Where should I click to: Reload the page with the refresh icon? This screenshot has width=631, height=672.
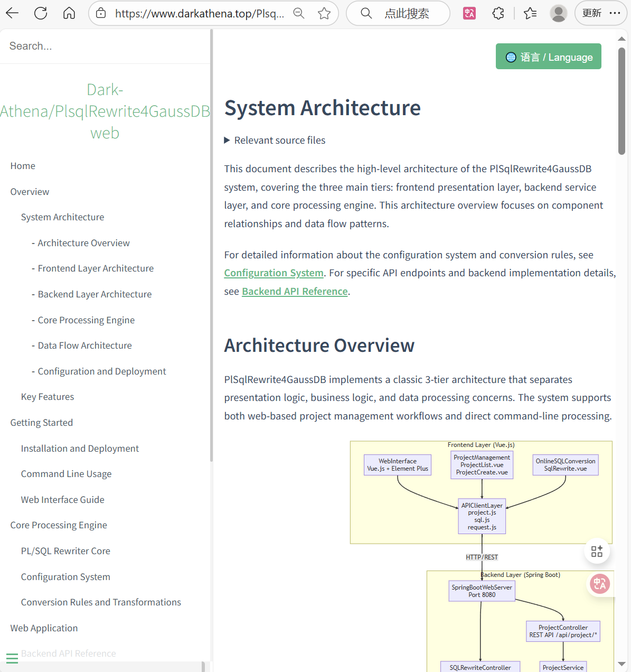point(41,13)
